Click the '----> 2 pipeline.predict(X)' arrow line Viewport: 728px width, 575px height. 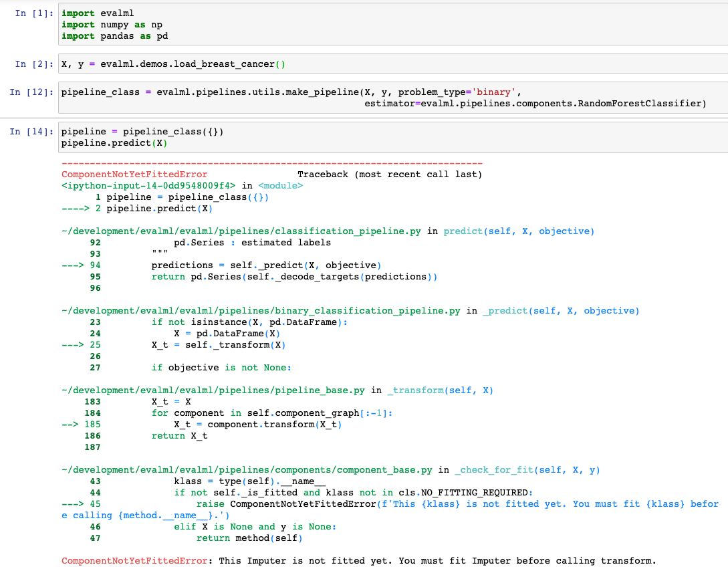[137, 209]
